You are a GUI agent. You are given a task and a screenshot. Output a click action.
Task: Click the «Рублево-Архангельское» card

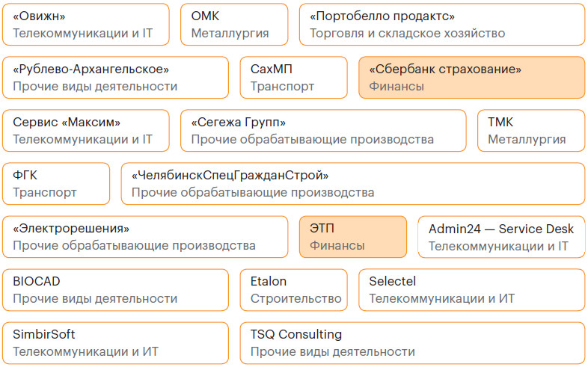click(x=115, y=78)
